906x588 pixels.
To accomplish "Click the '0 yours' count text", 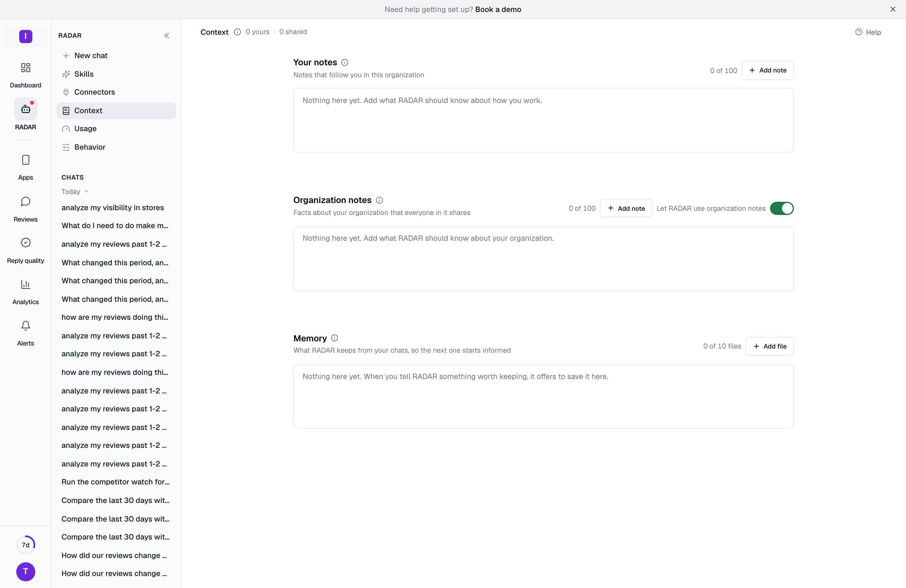I will coord(257,32).
